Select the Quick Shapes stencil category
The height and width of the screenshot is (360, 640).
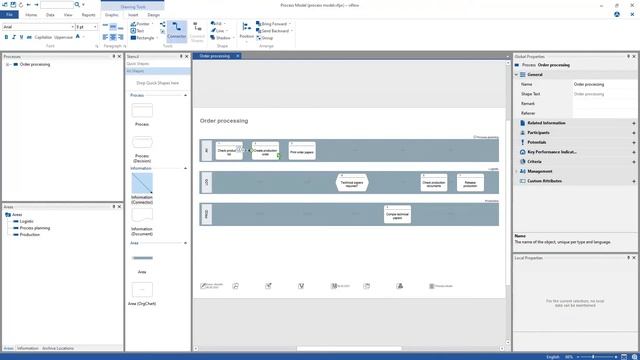tap(158, 64)
